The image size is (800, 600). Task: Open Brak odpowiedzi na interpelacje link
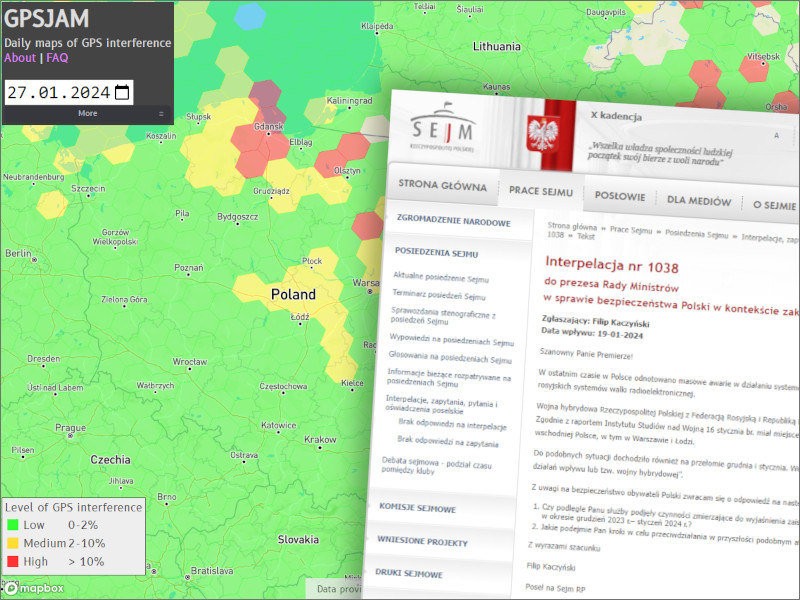(452, 424)
